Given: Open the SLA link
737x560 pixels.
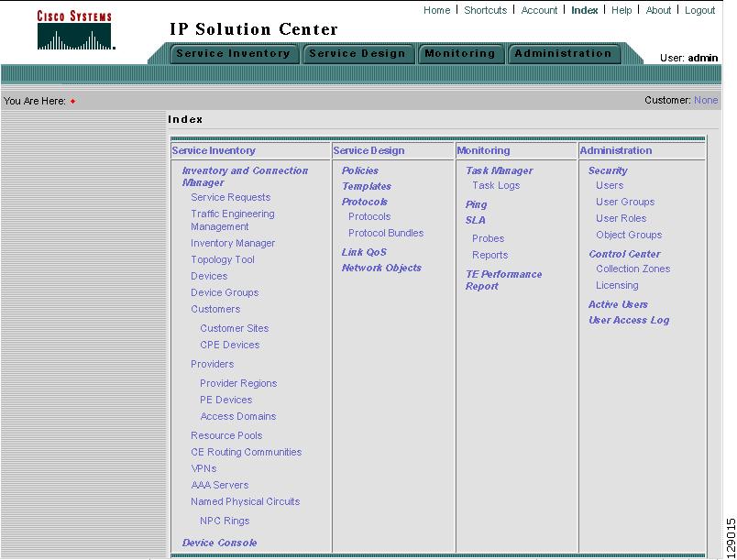Looking at the screenshot, I should (x=476, y=220).
